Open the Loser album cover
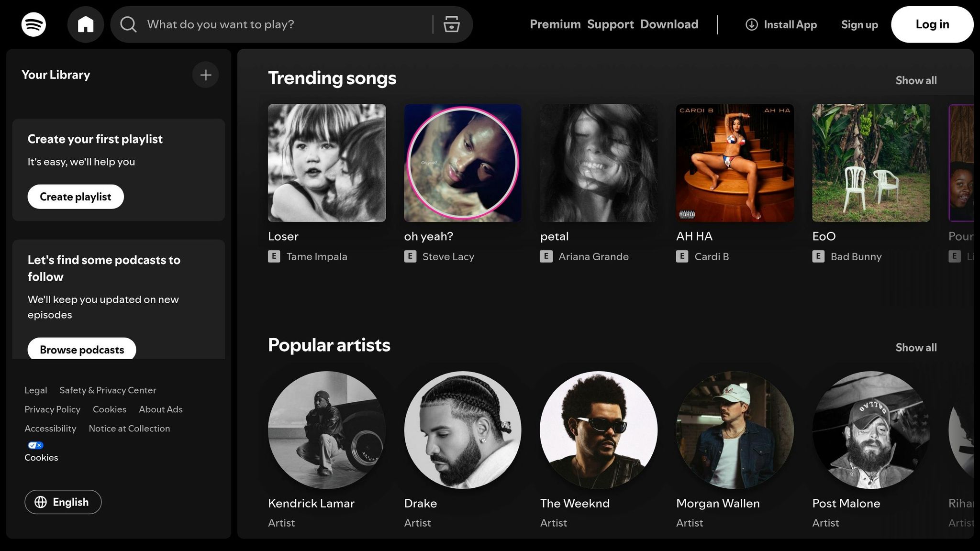 point(327,163)
